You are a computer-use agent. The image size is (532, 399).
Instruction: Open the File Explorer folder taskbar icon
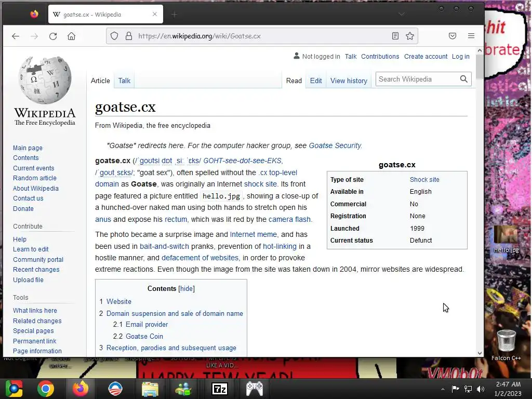click(150, 389)
